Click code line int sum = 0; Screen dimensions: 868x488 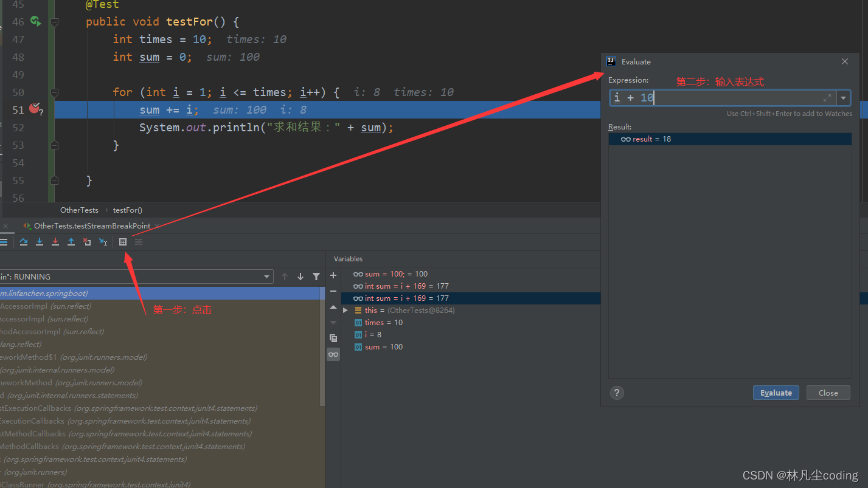click(x=152, y=57)
